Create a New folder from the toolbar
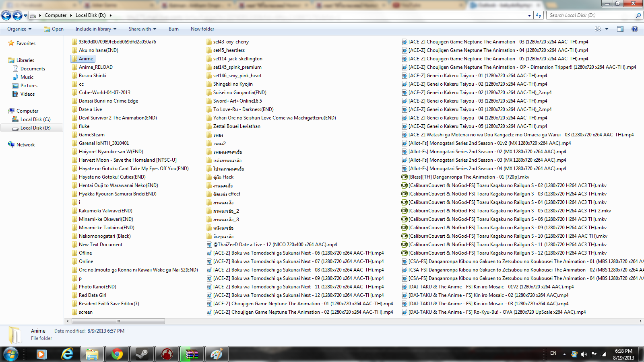The width and height of the screenshot is (644, 362). [x=202, y=29]
